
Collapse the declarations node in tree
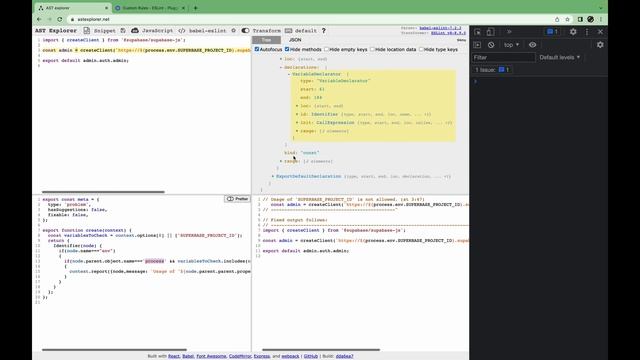tap(301, 67)
